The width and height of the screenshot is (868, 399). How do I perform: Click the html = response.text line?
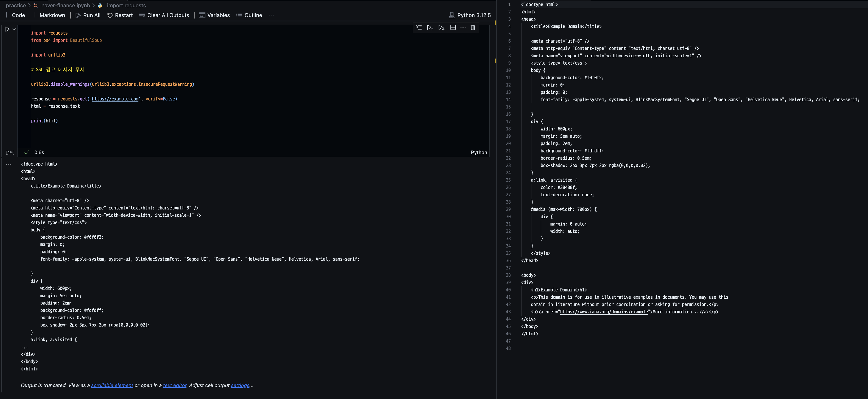click(55, 106)
